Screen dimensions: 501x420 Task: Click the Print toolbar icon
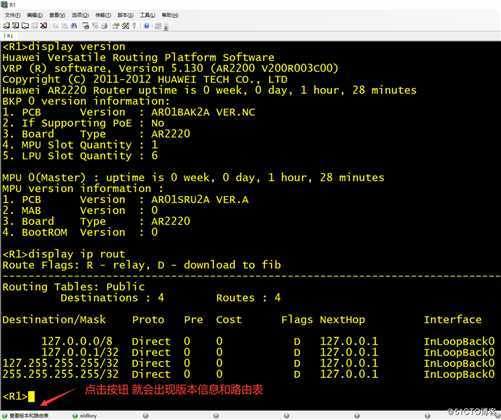point(85,25)
